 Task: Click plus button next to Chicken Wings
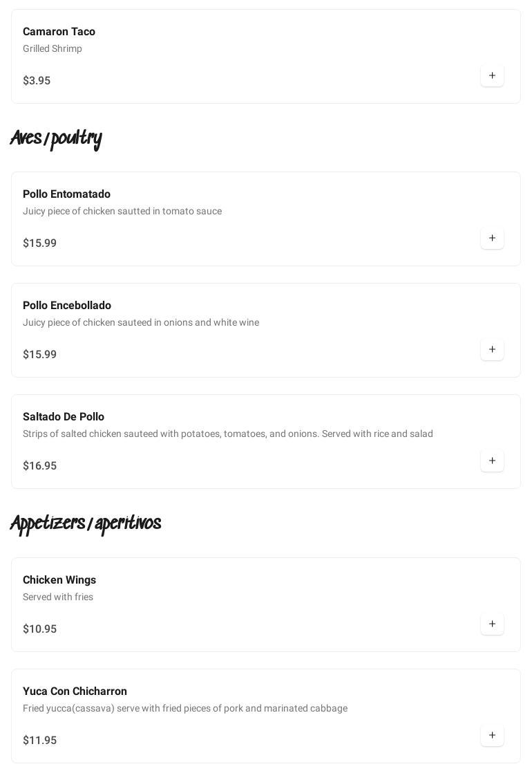[x=492, y=624]
